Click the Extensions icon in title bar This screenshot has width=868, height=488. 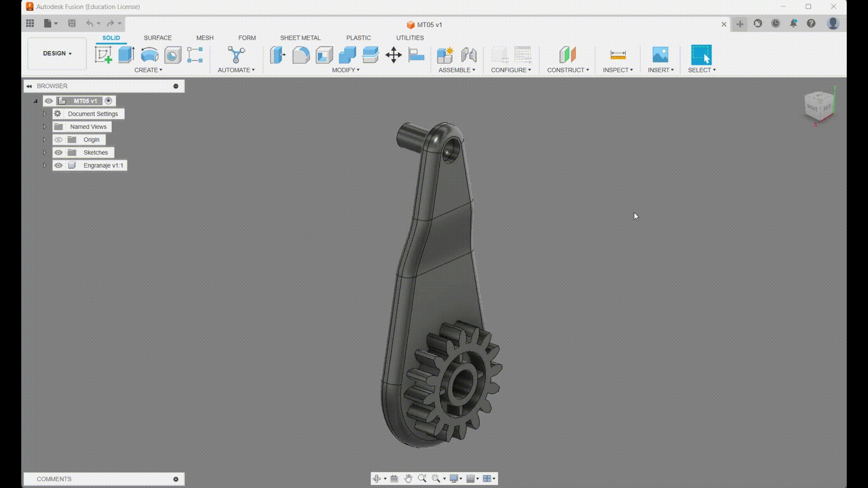point(758,23)
